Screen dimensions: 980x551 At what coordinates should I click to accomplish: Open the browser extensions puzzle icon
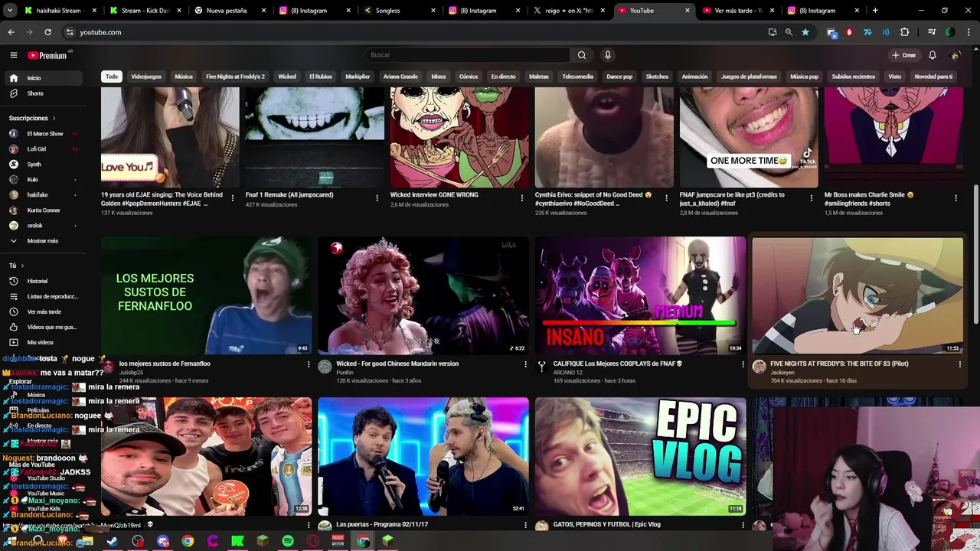904,32
